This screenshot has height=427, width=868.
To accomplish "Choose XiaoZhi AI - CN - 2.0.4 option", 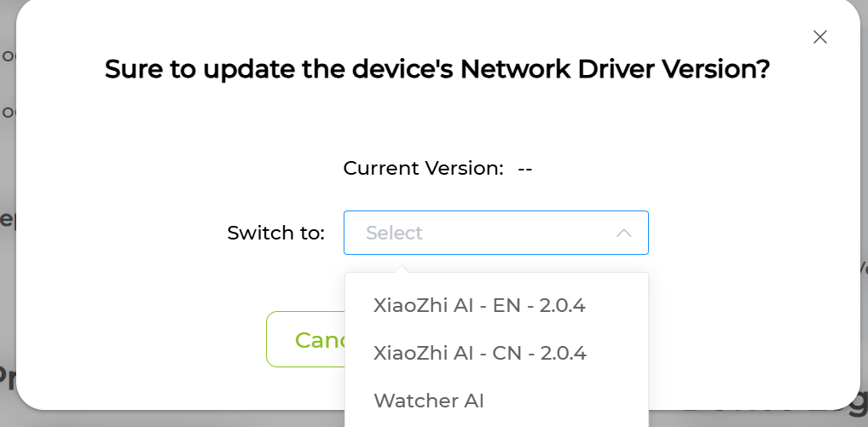I will pyautogui.click(x=479, y=353).
